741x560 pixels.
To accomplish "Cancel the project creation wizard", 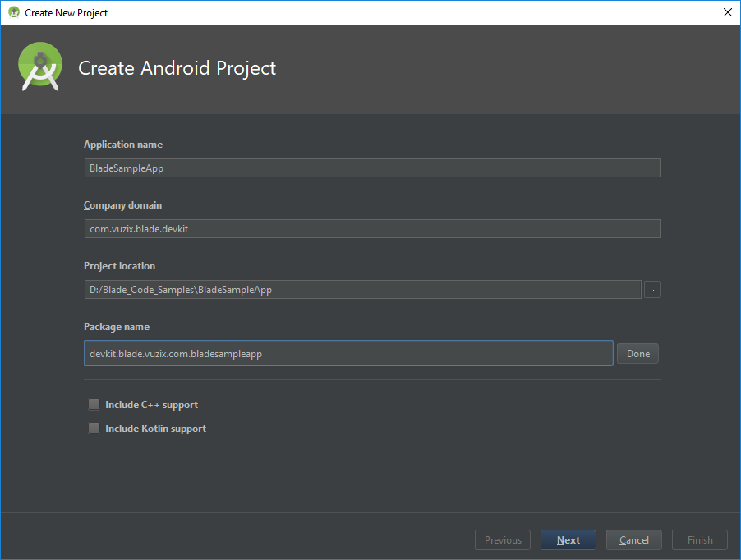I will (633, 540).
